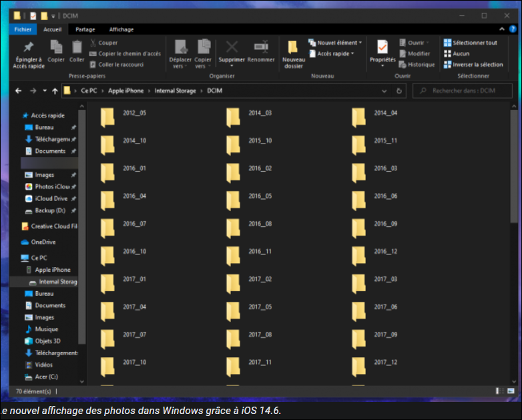
Task: Select Apple iPhone in navigation pane
Action: pos(52,270)
